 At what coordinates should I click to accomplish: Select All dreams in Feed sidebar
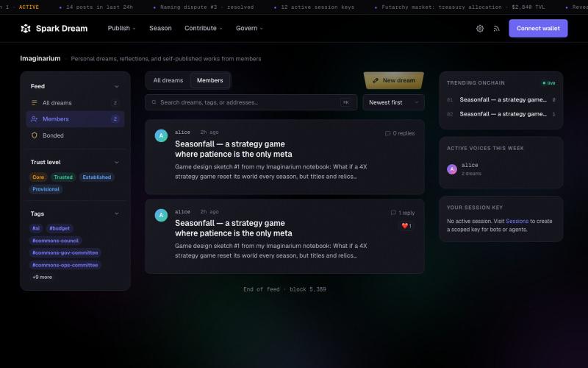75,102
